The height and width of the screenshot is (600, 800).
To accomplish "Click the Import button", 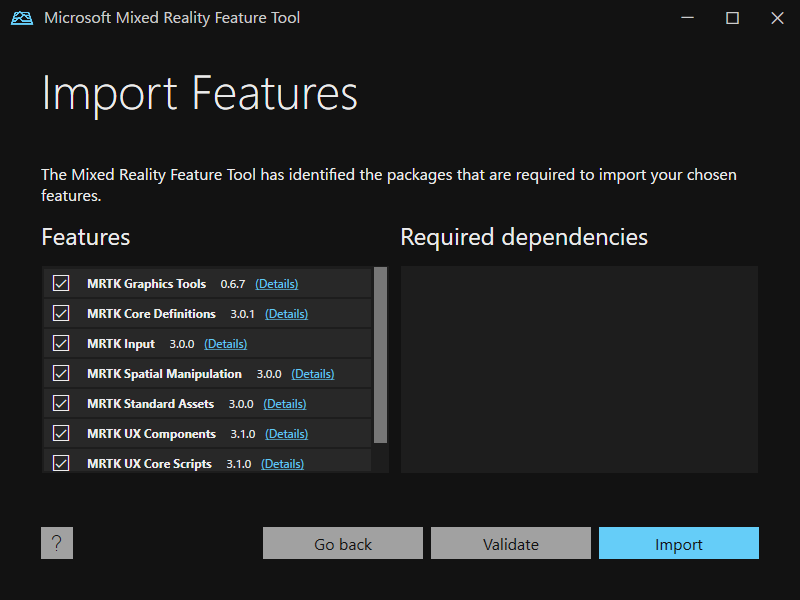I will (679, 543).
